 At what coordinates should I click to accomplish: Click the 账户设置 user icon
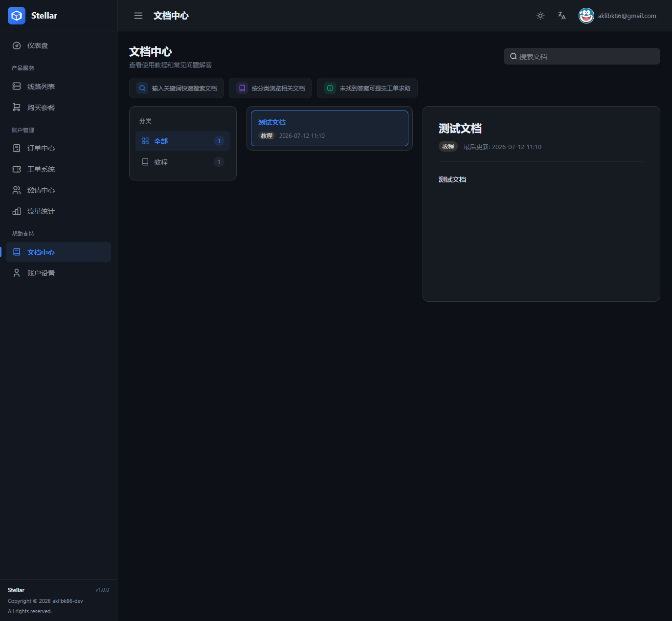(x=17, y=273)
